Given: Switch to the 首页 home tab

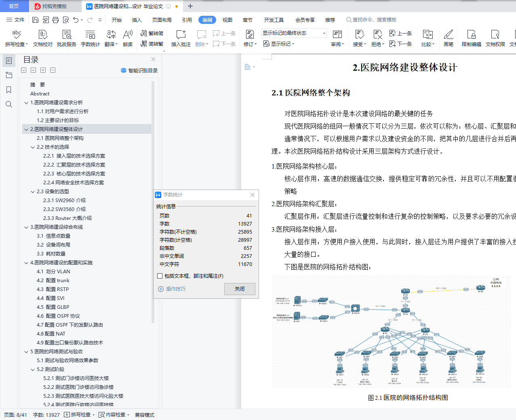Looking at the screenshot, I should click(x=14, y=6).
